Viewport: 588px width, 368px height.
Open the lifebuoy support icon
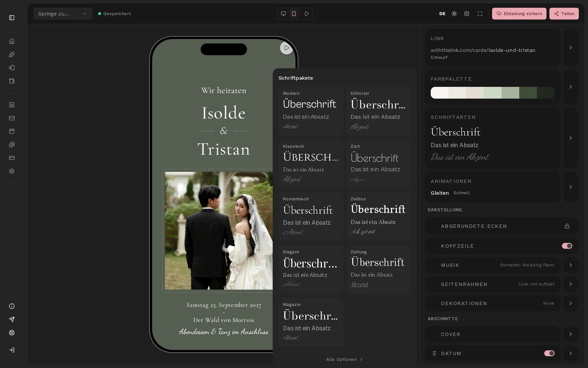tap(12, 333)
